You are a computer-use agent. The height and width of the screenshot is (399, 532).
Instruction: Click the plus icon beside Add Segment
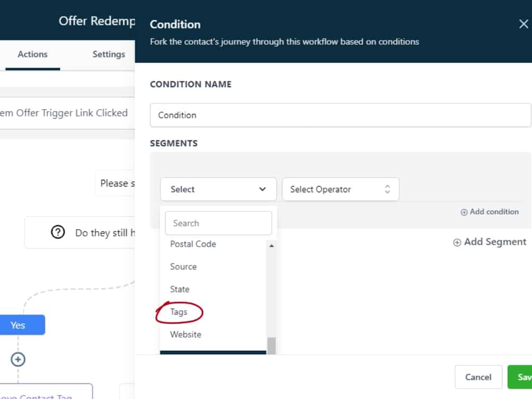tap(457, 242)
